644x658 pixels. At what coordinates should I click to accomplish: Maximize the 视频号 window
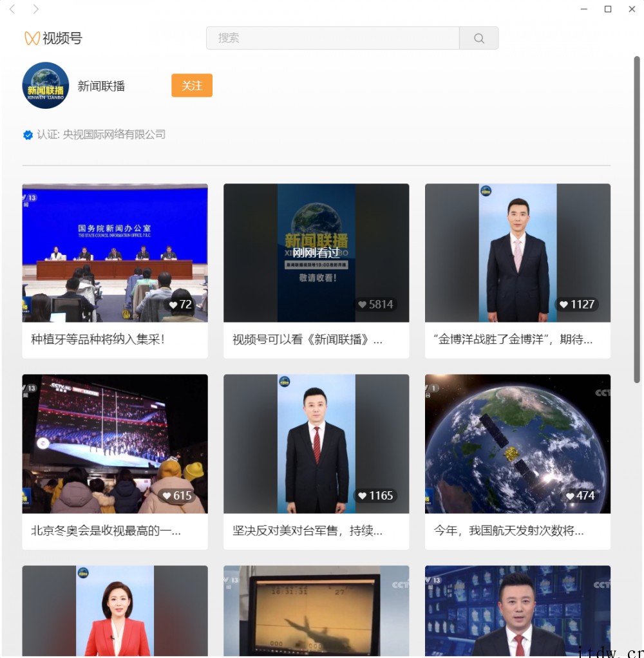pyautogui.click(x=608, y=9)
